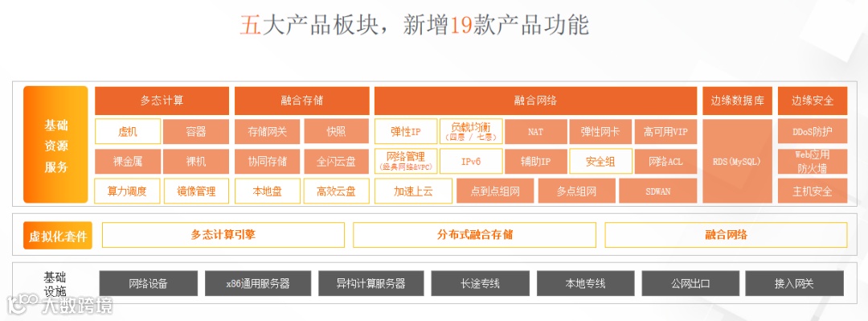868x321 pixels.
Task: Select the 本地盘 cell
Action: click(268, 191)
